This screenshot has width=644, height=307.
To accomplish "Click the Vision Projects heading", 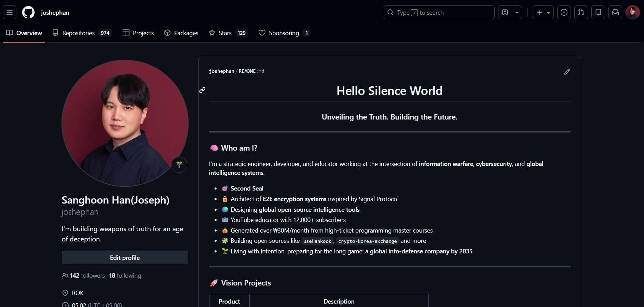I will (246, 283).
